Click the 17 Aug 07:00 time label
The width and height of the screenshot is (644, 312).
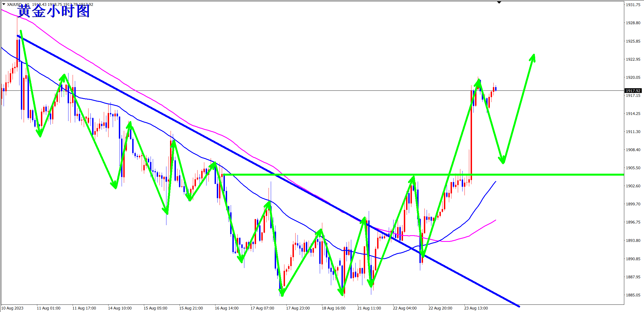coord(262,308)
